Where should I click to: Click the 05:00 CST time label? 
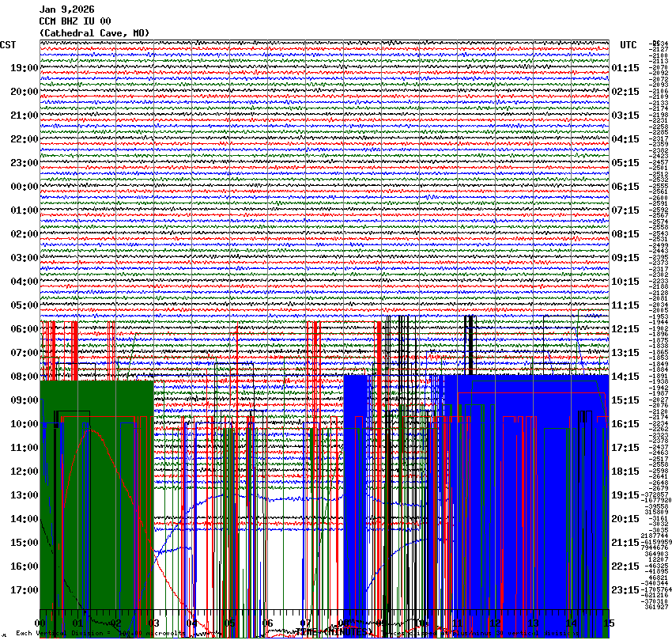click(x=24, y=305)
